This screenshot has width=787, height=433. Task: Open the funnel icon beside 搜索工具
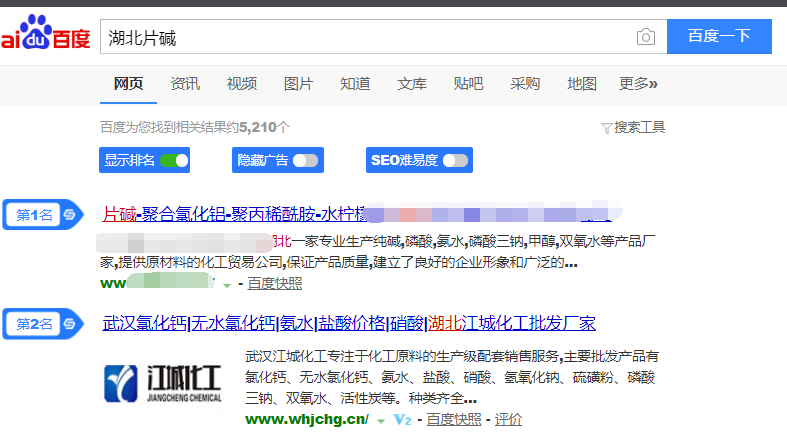[606, 128]
